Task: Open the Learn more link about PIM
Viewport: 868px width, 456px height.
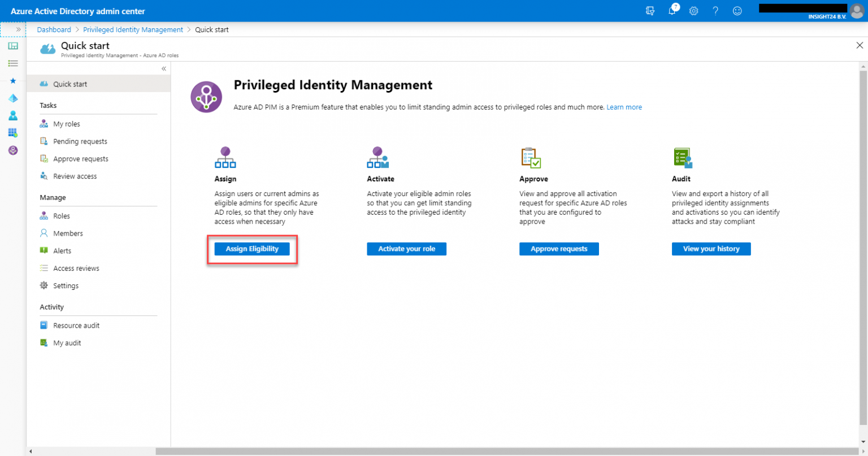Action: pyautogui.click(x=624, y=107)
